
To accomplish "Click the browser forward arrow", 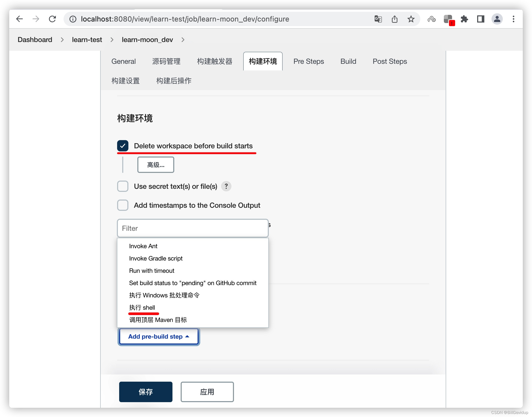I will (x=36, y=19).
